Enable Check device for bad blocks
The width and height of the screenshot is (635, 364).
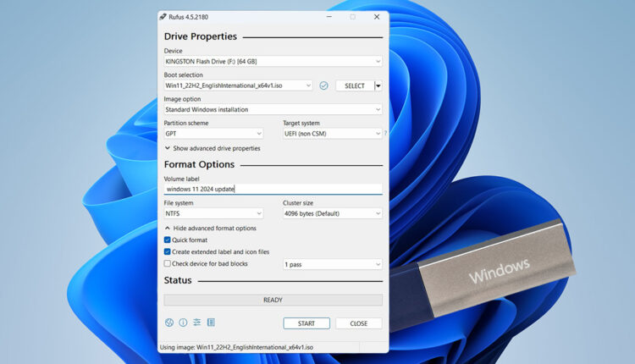(168, 263)
